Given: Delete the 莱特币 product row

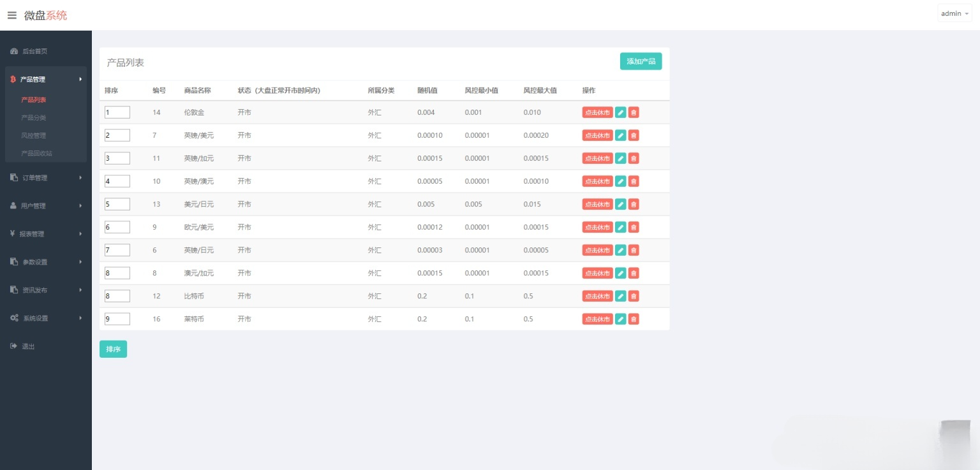Looking at the screenshot, I should tap(634, 319).
